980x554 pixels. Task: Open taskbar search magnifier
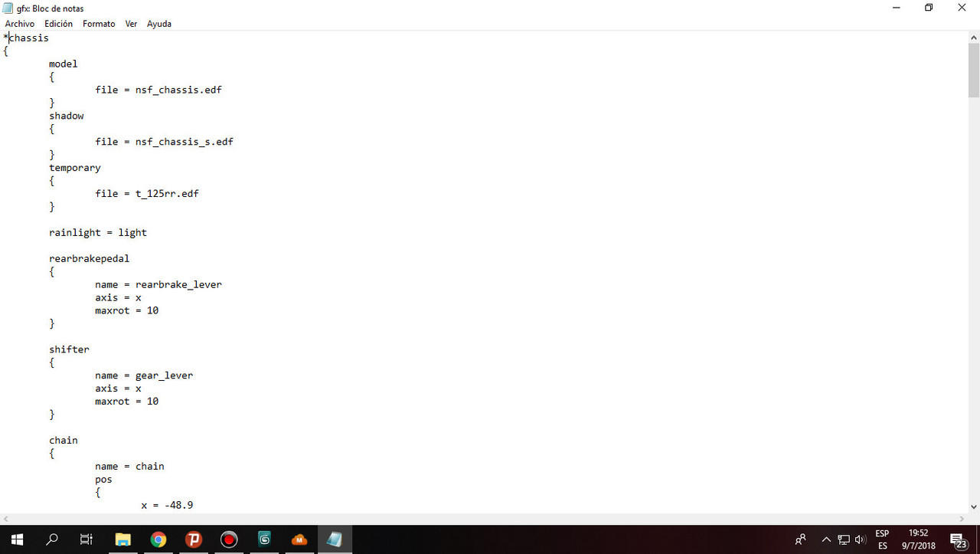point(52,539)
